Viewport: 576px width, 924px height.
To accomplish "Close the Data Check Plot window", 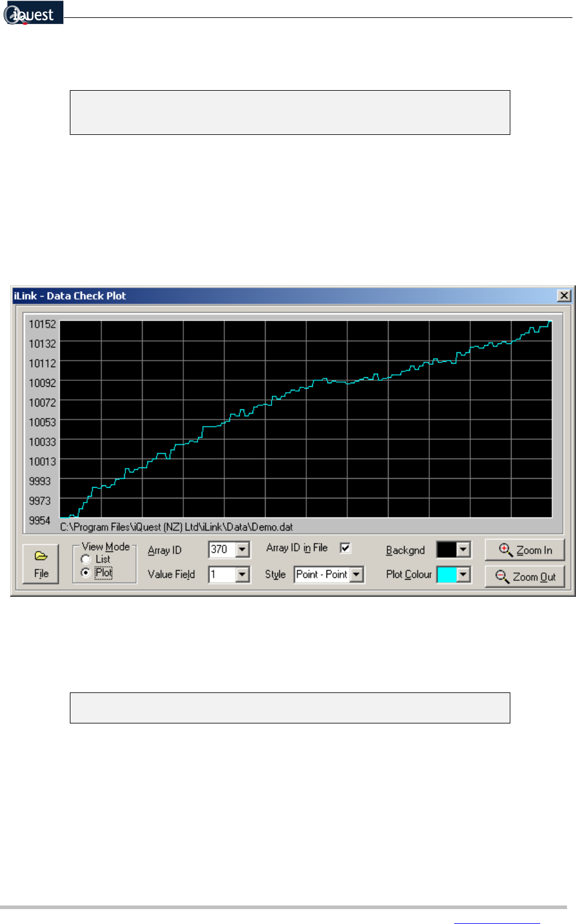I will click(x=563, y=295).
